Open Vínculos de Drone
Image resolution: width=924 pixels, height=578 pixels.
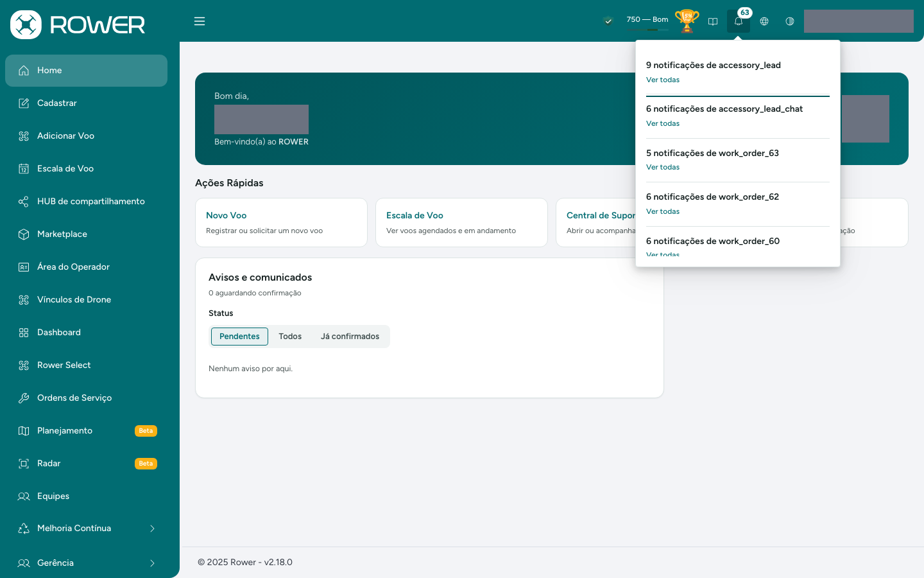click(x=86, y=300)
